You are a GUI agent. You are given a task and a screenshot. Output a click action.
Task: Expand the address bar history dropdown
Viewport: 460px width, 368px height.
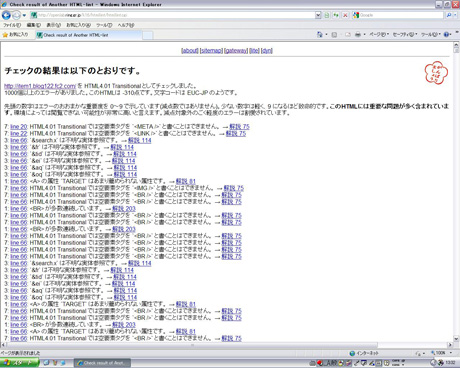pos(318,15)
